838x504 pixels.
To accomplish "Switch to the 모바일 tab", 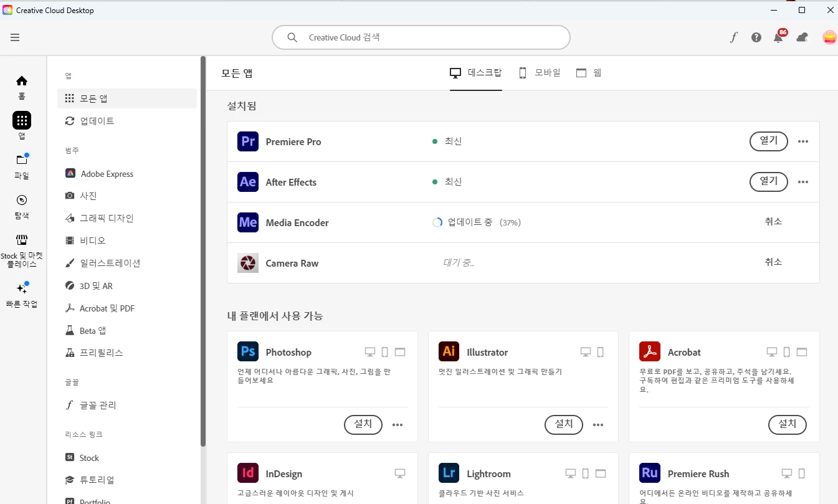I will [x=540, y=73].
